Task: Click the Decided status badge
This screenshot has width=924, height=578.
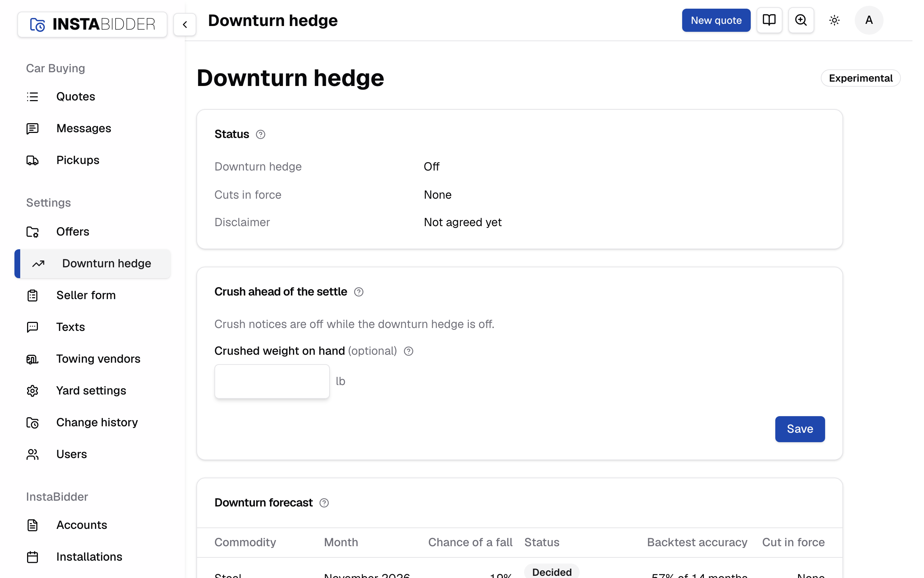Action: pos(552,572)
